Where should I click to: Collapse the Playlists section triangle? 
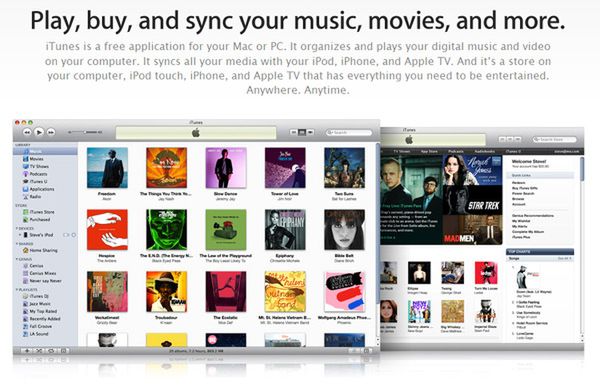click(17, 290)
